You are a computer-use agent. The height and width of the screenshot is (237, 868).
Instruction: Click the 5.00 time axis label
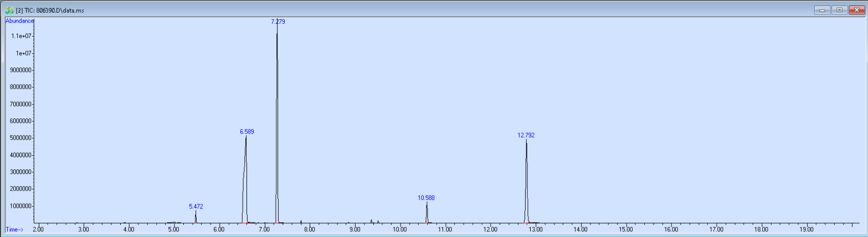174,229
